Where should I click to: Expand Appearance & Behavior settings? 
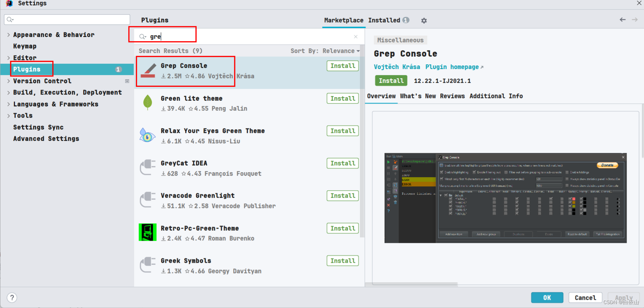[9, 34]
